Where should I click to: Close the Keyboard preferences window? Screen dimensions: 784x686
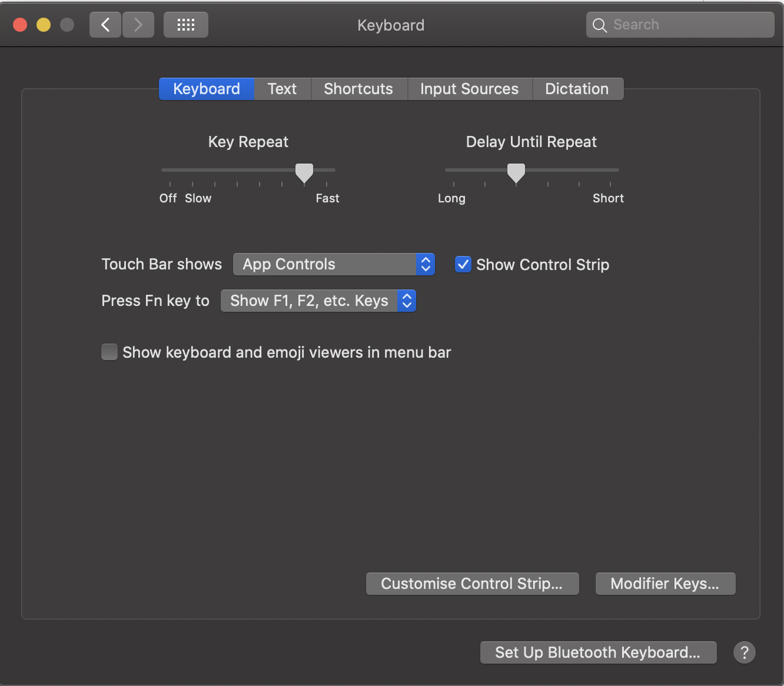tap(20, 25)
